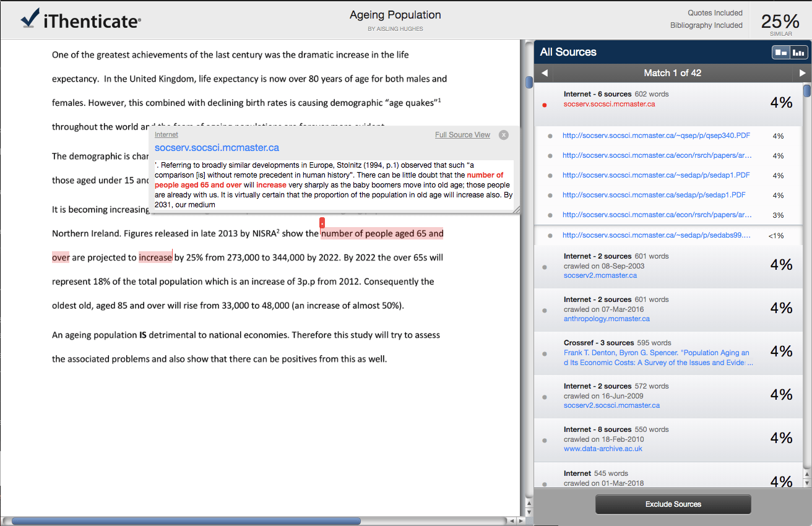Image resolution: width=812 pixels, height=526 pixels.
Task: Click highlighted word 'increase' in document
Action: [x=155, y=257]
